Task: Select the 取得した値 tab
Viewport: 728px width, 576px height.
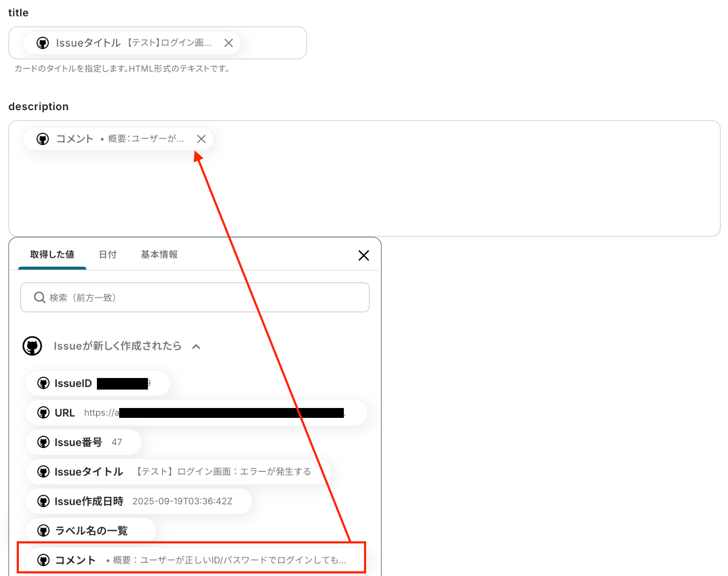Action: click(52, 255)
